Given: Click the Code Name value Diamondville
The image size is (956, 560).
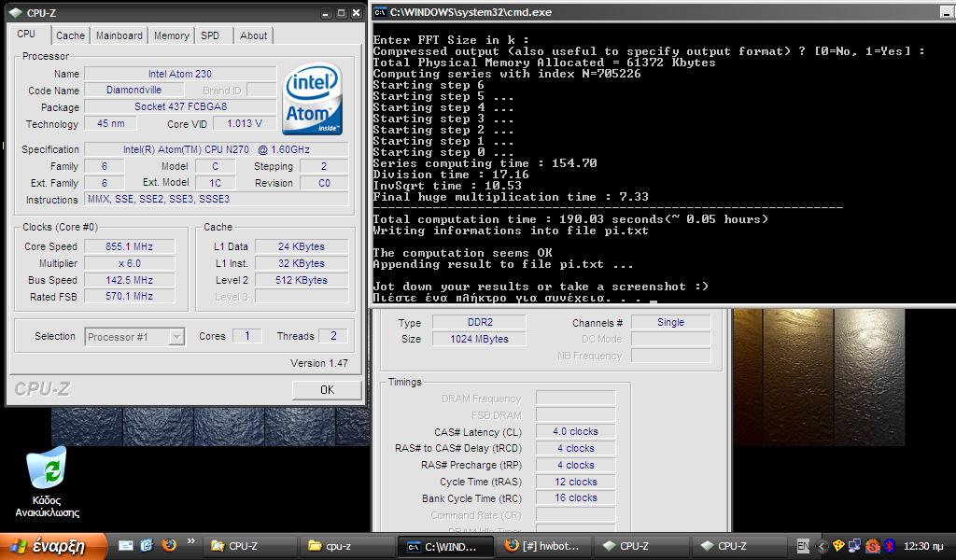Looking at the screenshot, I should pos(134,91).
